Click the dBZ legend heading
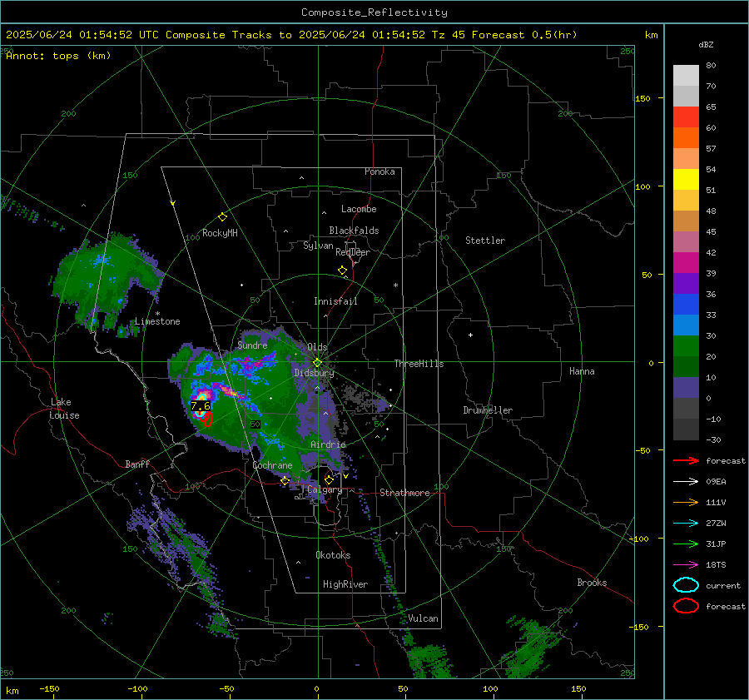 (706, 45)
